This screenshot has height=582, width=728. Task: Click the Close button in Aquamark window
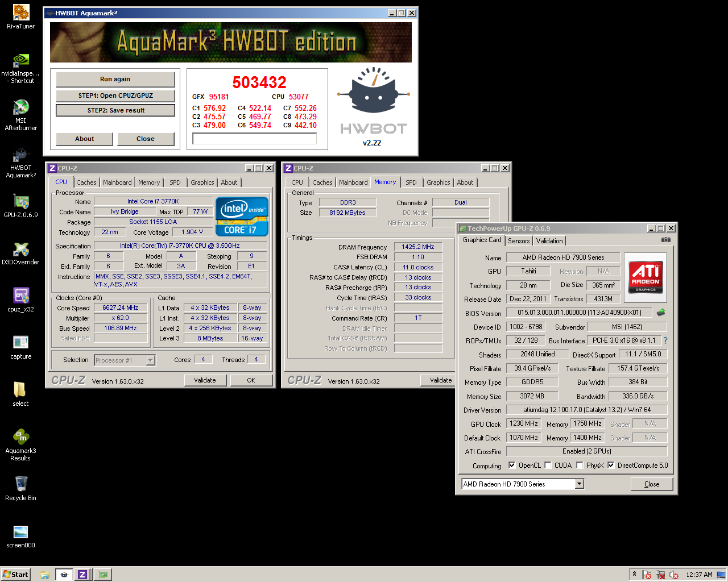pyautogui.click(x=146, y=139)
